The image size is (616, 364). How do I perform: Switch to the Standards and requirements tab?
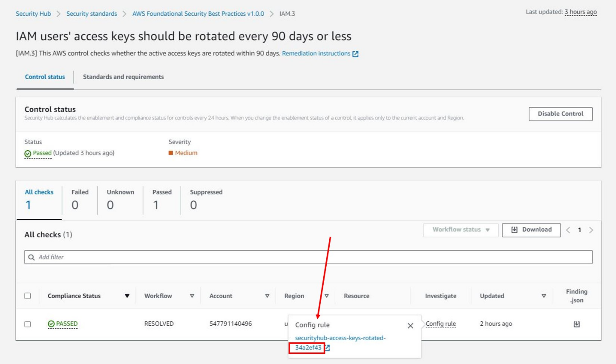pyautogui.click(x=124, y=77)
